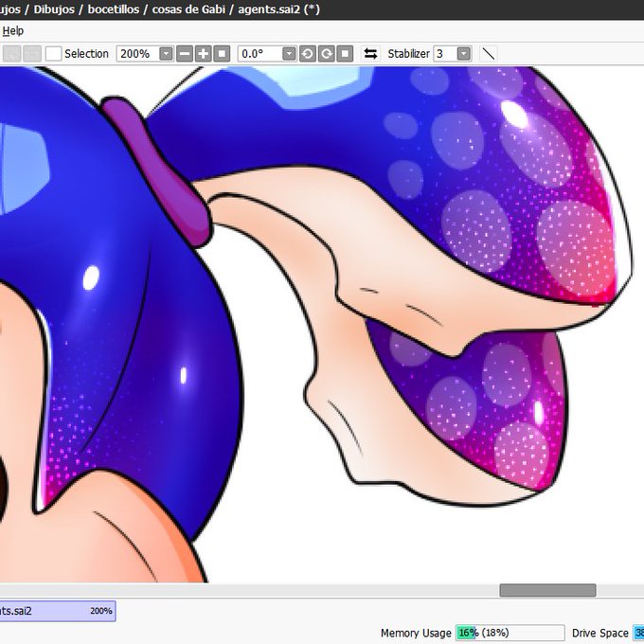Click the 0.0° rotation value field
Viewport: 644px width, 644px height.
(260, 54)
